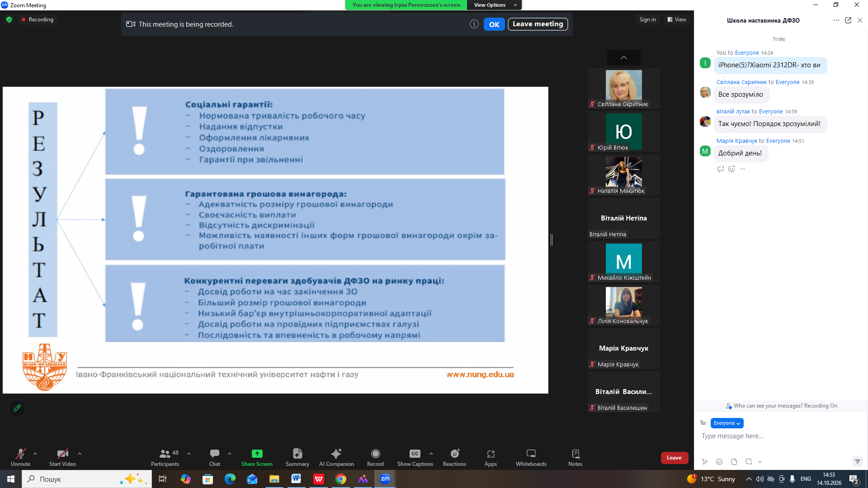Expand video options arrow beside Start Video
The height and width of the screenshot is (488, 868).
point(80,454)
